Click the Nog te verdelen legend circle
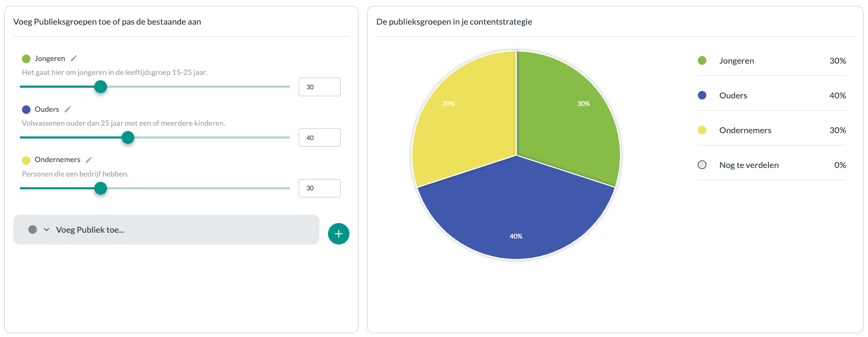This screenshot has height=337, width=868. point(702,165)
